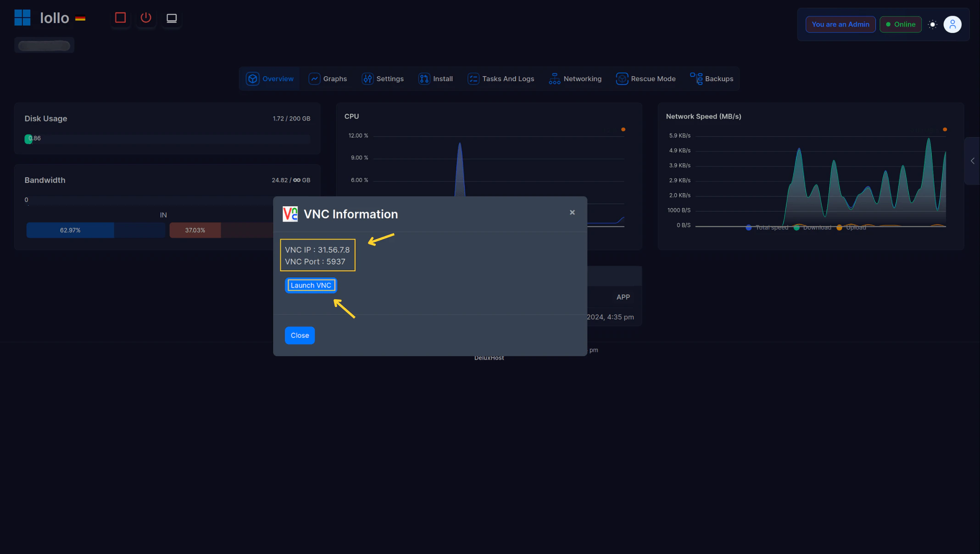The width and height of the screenshot is (980, 554).
Task: Toggle the Total speed legend item
Action: 767,228
